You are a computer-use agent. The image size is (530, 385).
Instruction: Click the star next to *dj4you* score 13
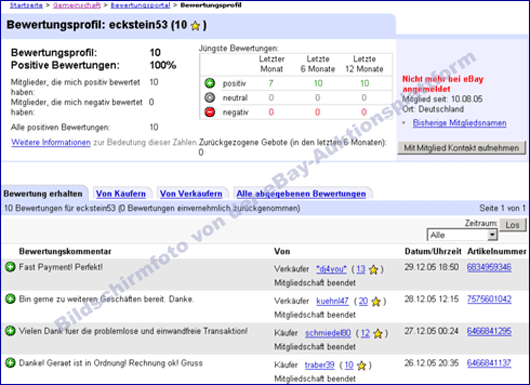tap(373, 269)
